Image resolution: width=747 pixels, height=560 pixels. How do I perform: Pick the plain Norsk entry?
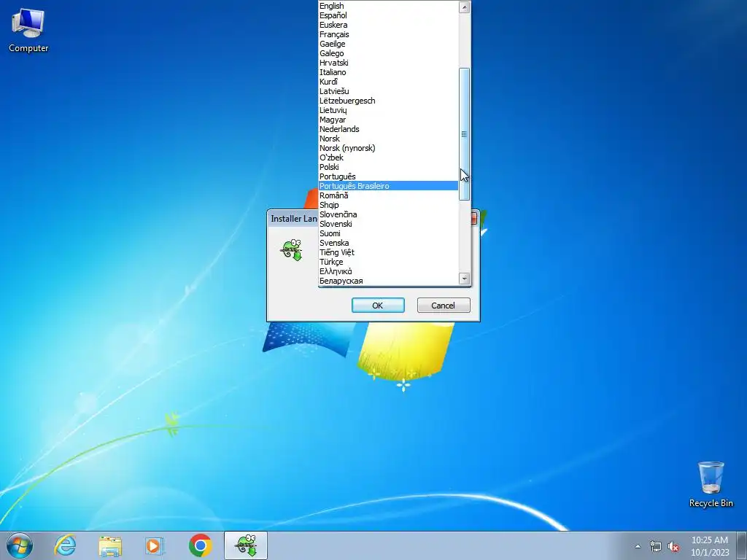(388, 139)
